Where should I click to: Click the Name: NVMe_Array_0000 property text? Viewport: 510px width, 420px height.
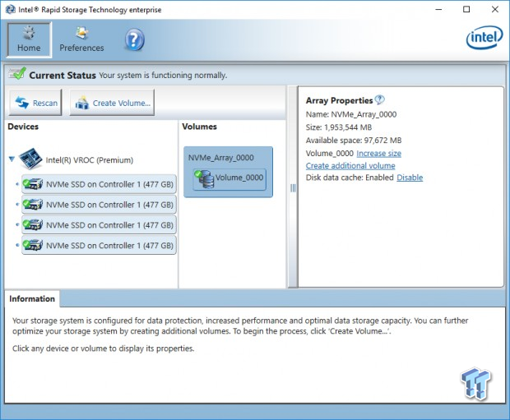click(x=351, y=114)
